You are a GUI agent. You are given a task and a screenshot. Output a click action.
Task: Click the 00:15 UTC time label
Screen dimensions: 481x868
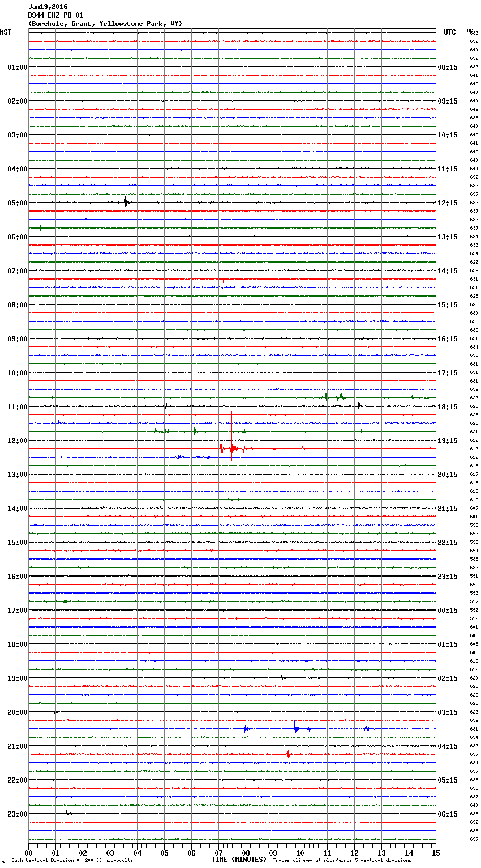click(x=448, y=611)
